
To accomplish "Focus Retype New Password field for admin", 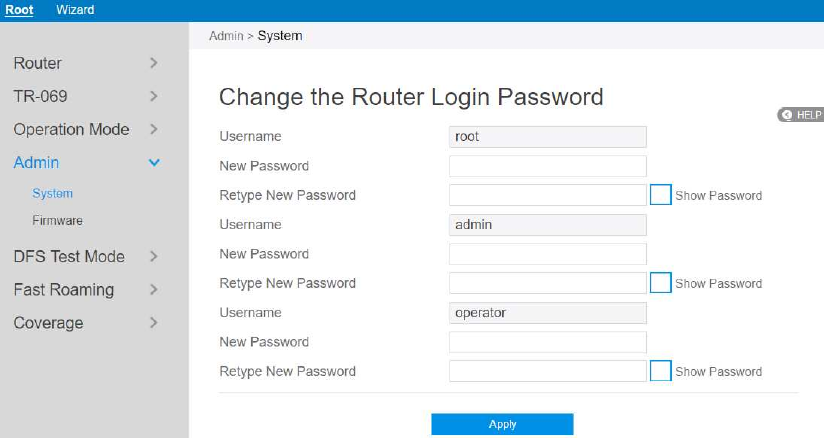I will 548,283.
